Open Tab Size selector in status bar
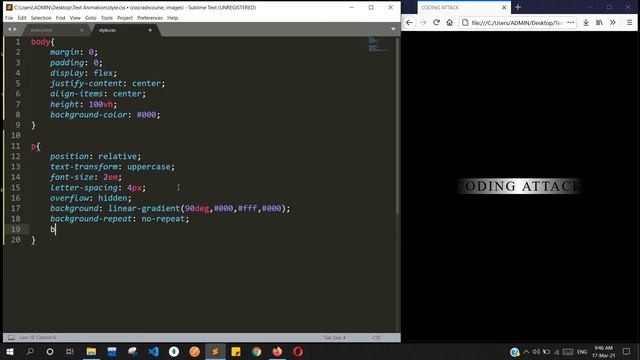The width and height of the screenshot is (640, 360). click(x=335, y=338)
